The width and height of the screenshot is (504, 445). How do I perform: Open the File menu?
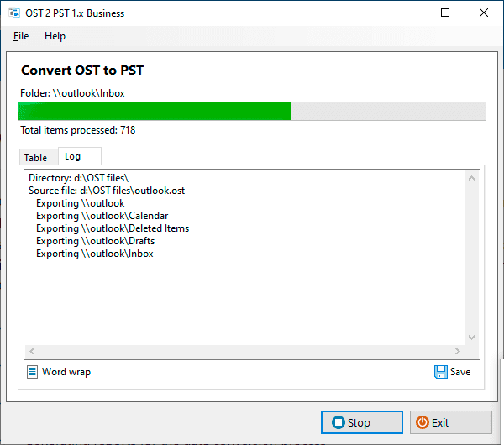tap(21, 36)
